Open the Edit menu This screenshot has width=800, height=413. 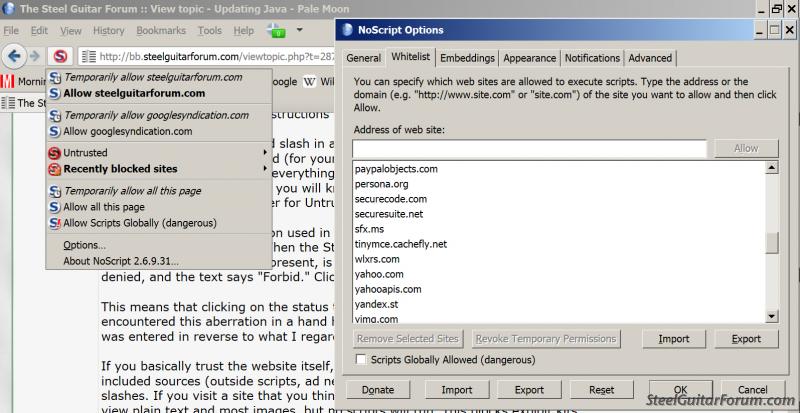39,31
